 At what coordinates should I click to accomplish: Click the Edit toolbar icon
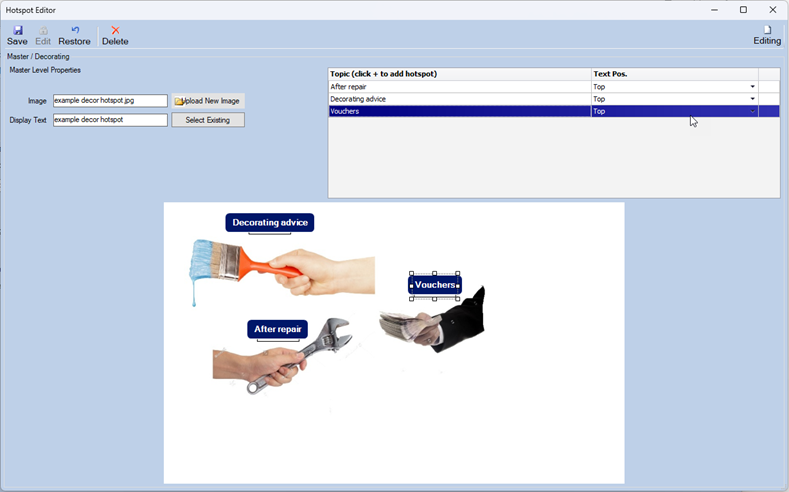tap(43, 31)
